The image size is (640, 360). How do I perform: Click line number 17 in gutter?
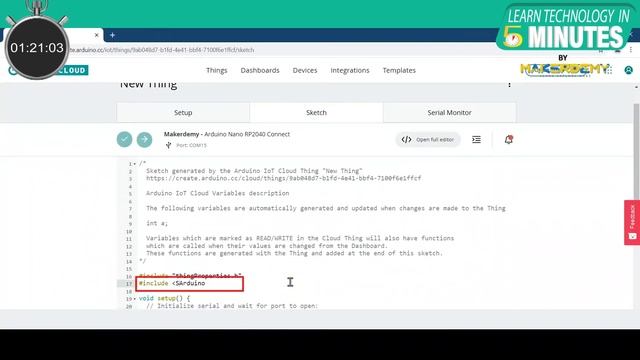coord(129,284)
